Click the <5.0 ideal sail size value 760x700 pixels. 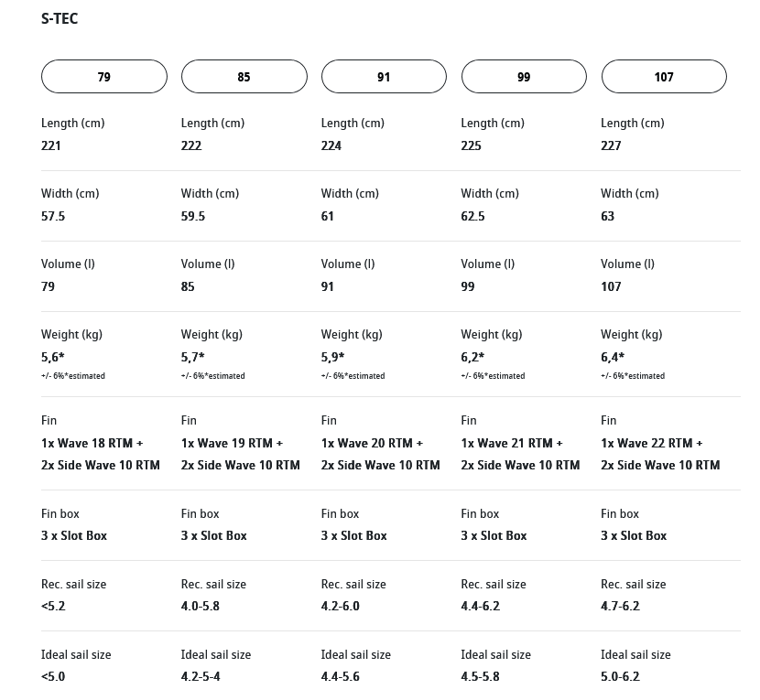coord(53,676)
